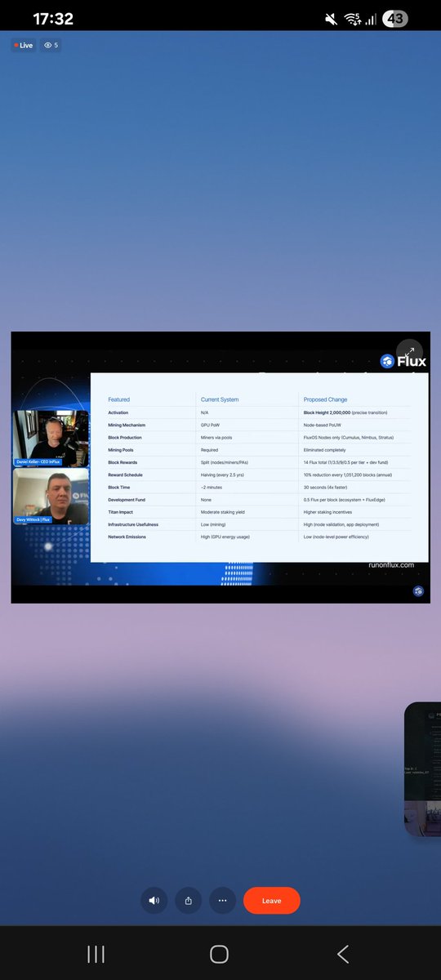Open the viewer count eye icon

(51, 46)
